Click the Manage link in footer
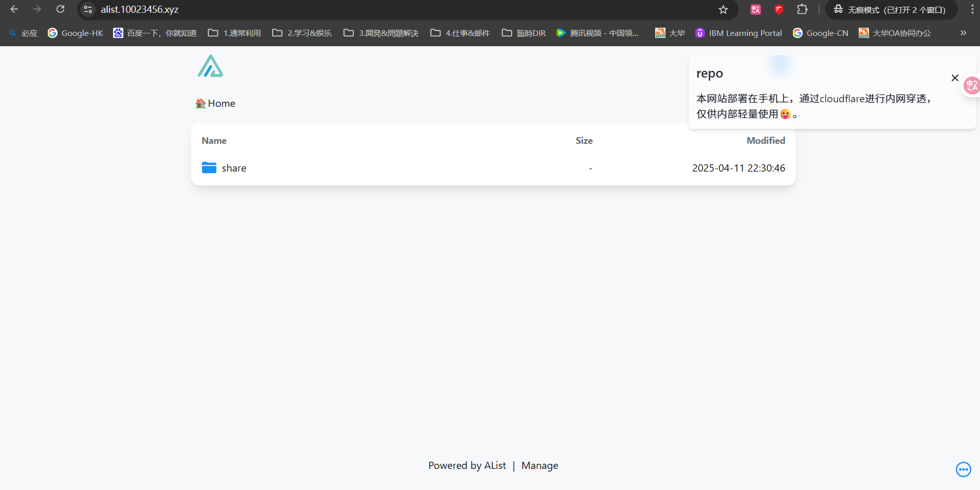Image resolution: width=980 pixels, height=490 pixels. point(540,465)
